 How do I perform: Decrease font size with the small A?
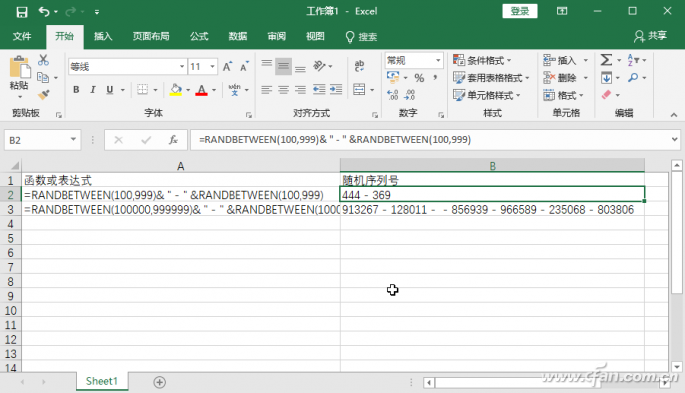click(x=244, y=66)
